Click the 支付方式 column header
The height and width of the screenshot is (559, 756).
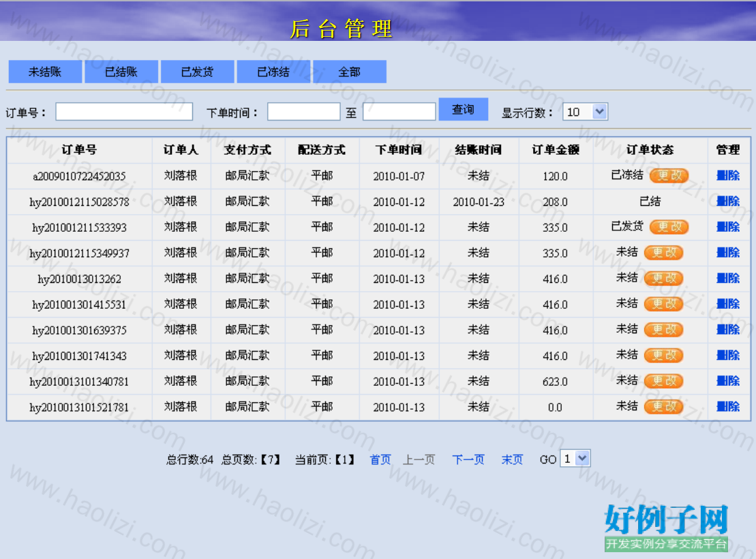pyautogui.click(x=247, y=150)
